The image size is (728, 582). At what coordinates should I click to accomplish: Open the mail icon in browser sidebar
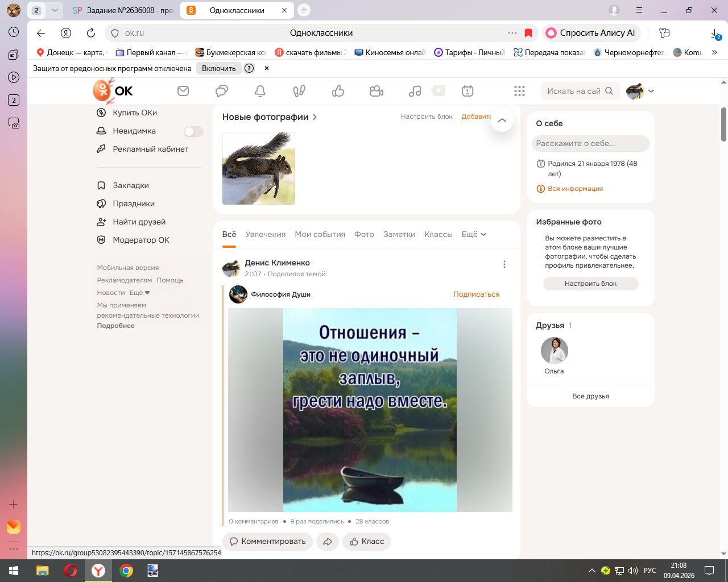click(14, 527)
